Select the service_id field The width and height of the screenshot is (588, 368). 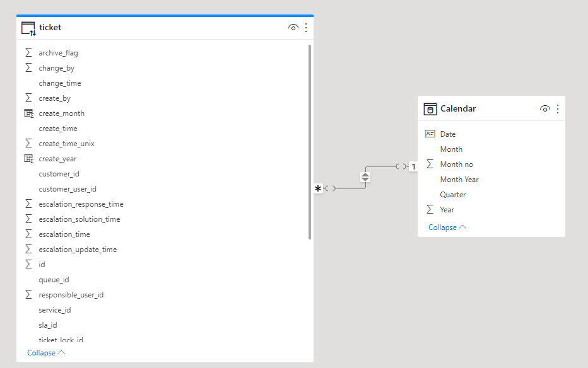55,310
